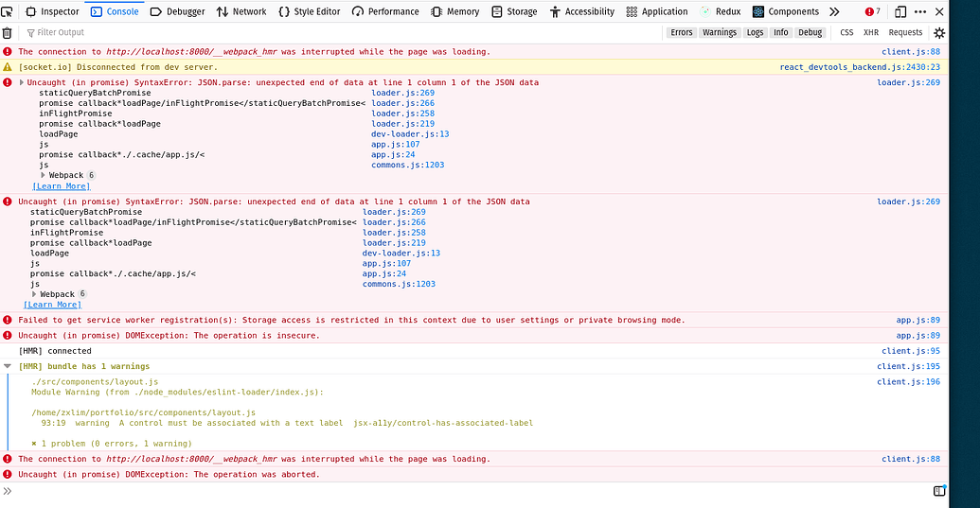The width and height of the screenshot is (980, 508).
Task: Toggle the XHR filter
Action: 870,32
